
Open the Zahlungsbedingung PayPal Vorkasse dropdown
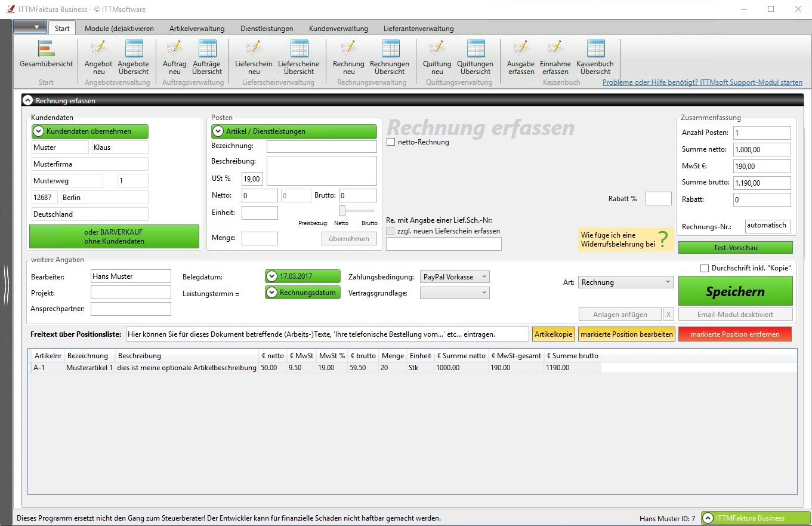(455, 277)
